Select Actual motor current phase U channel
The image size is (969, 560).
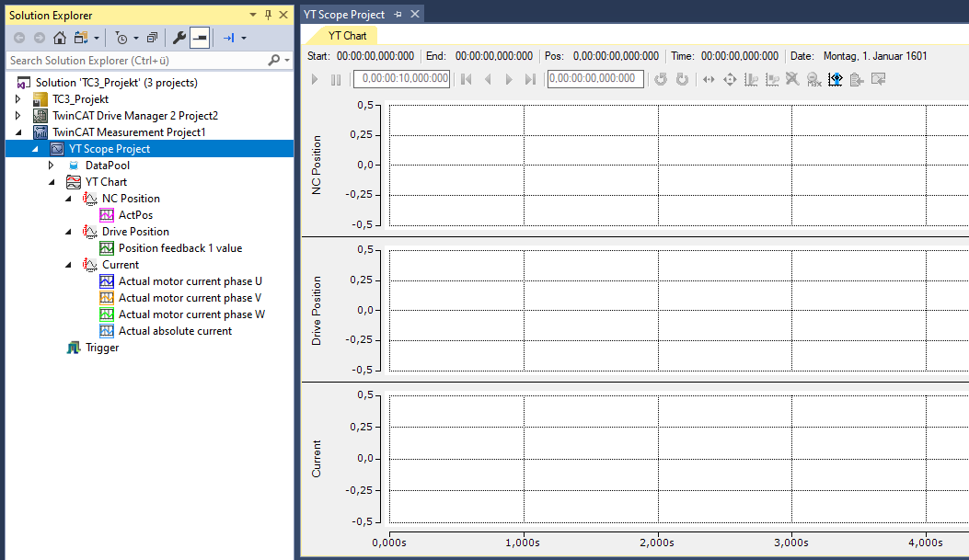point(190,281)
